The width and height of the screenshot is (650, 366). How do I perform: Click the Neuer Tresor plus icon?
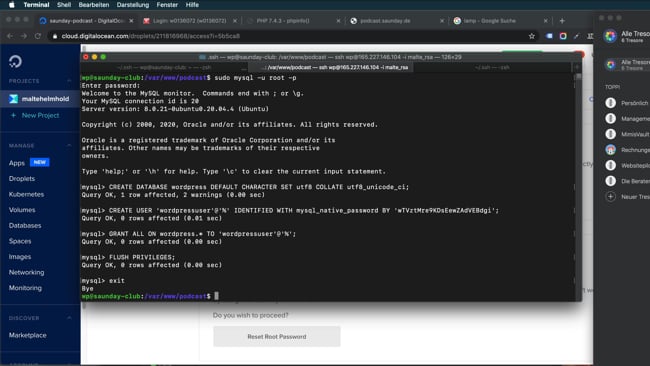point(610,197)
